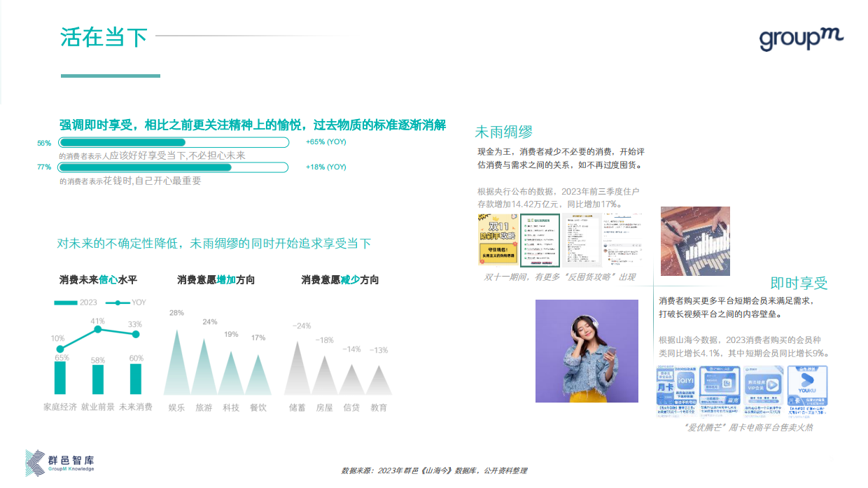
Task: Click the woman wearing headphones photo
Action: coord(587,350)
